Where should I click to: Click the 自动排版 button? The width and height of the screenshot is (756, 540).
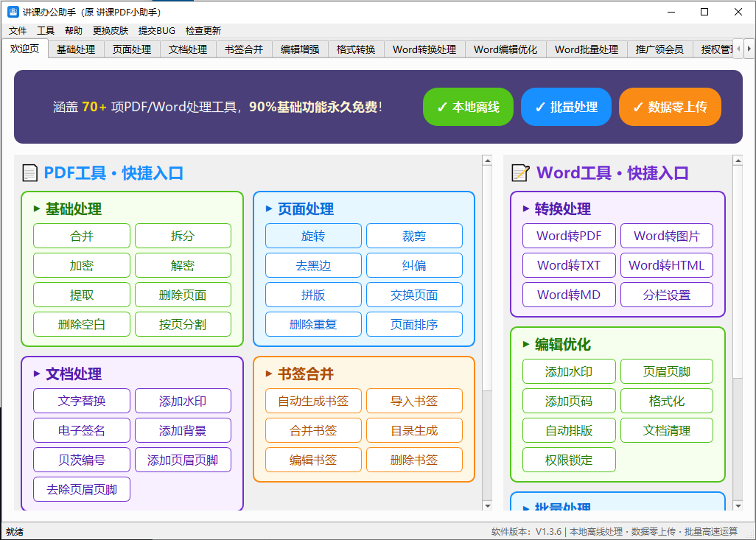coord(569,430)
